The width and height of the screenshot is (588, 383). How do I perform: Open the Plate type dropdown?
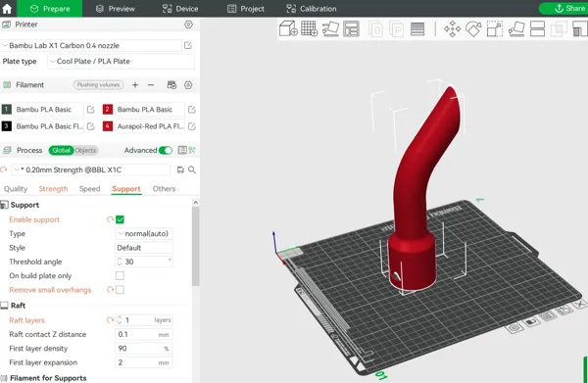coord(121,62)
